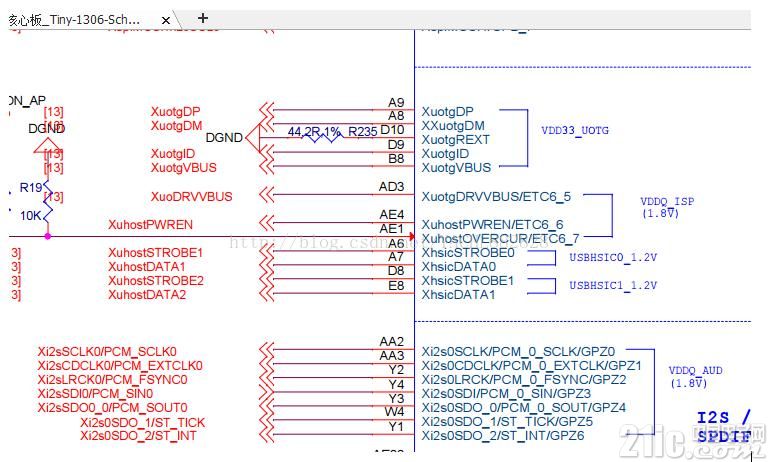Click the XuhostSTROBE2 net label

tap(156, 281)
